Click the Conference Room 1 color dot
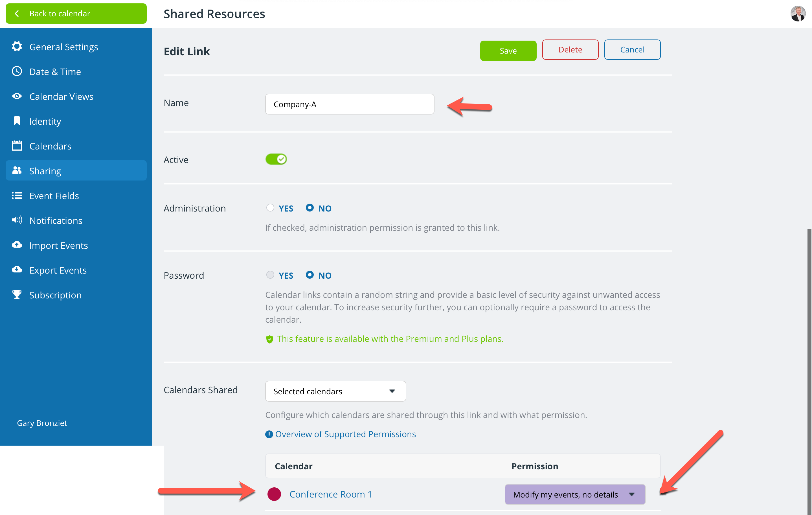812x515 pixels. click(274, 494)
